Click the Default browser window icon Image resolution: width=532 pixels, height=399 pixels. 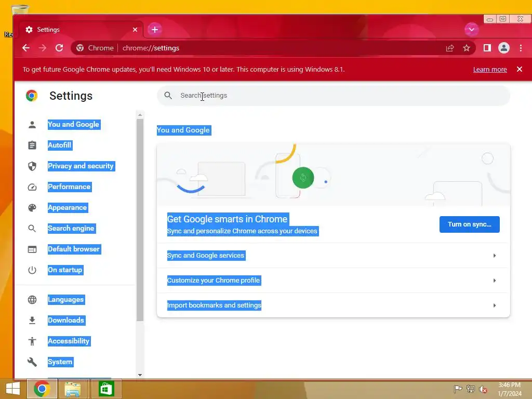32,249
